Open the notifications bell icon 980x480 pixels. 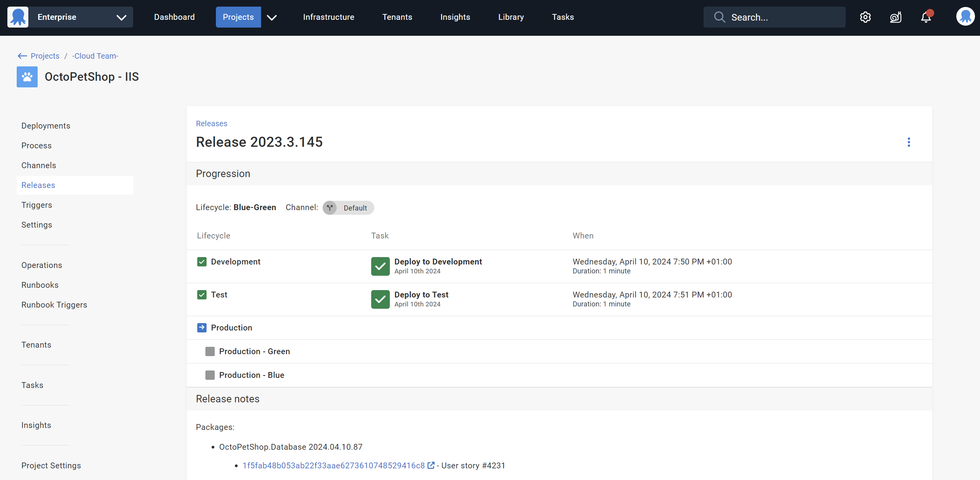(926, 17)
